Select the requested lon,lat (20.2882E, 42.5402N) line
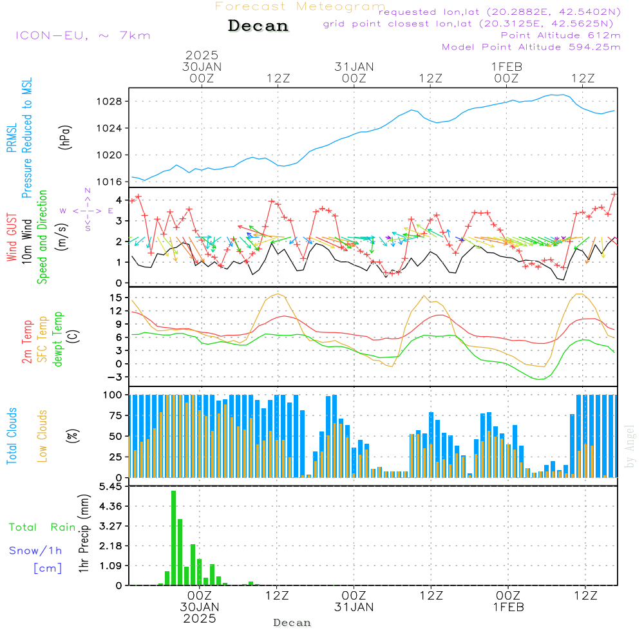The image size is (644, 644). 500,12
